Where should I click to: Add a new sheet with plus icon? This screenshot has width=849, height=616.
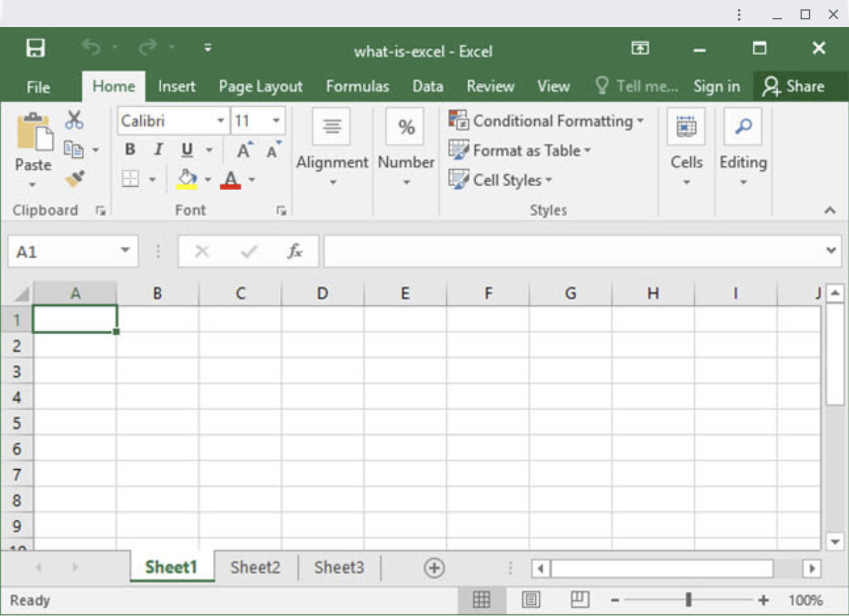click(434, 568)
